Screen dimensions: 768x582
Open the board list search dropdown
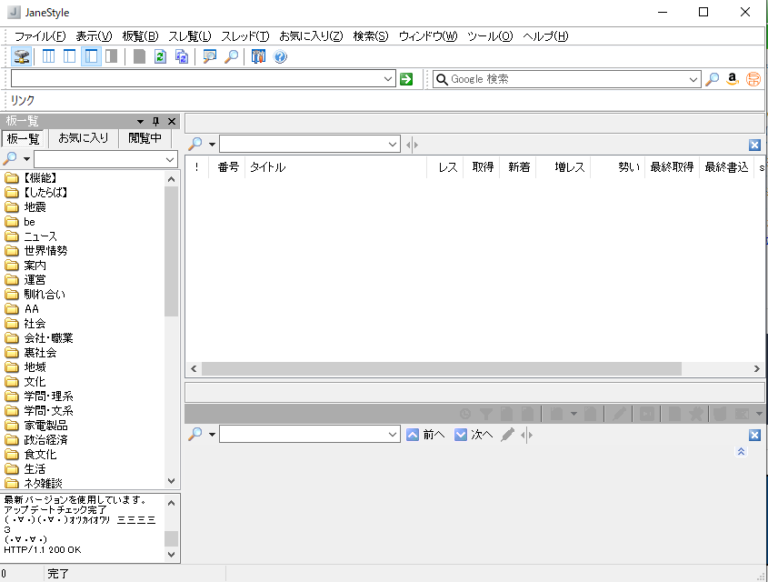click(170, 160)
